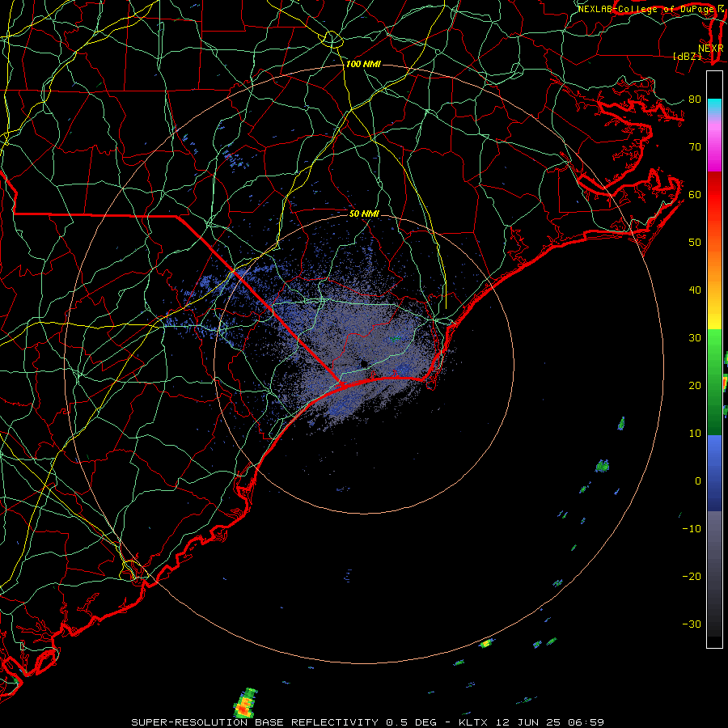Click the NEXR label above the color bar
Screen dimensions: 728x728
710,49
